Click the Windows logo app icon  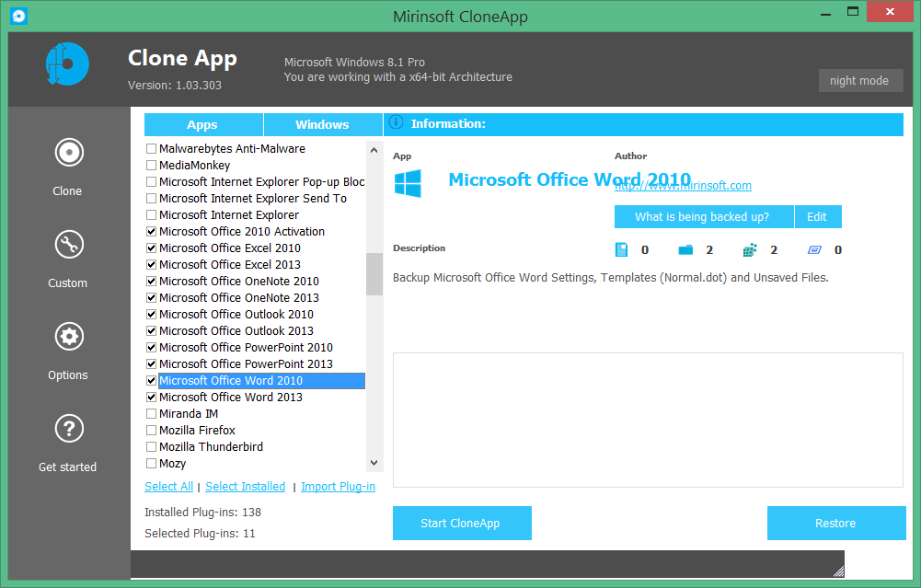click(408, 183)
